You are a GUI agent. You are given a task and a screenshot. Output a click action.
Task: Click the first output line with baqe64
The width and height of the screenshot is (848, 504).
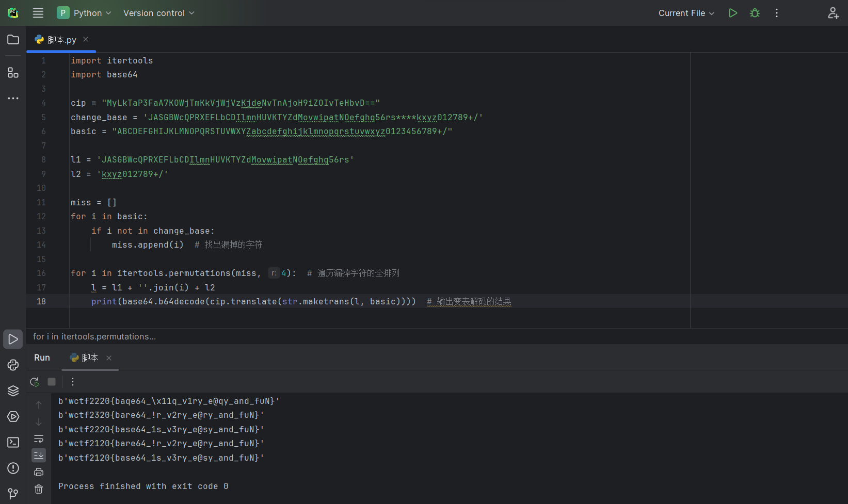point(169,401)
